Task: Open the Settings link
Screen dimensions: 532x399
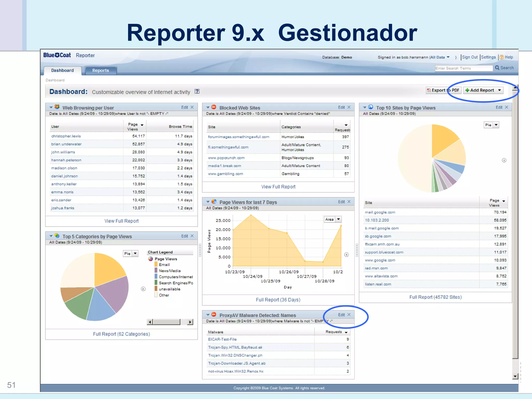Action: click(x=488, y=57)
